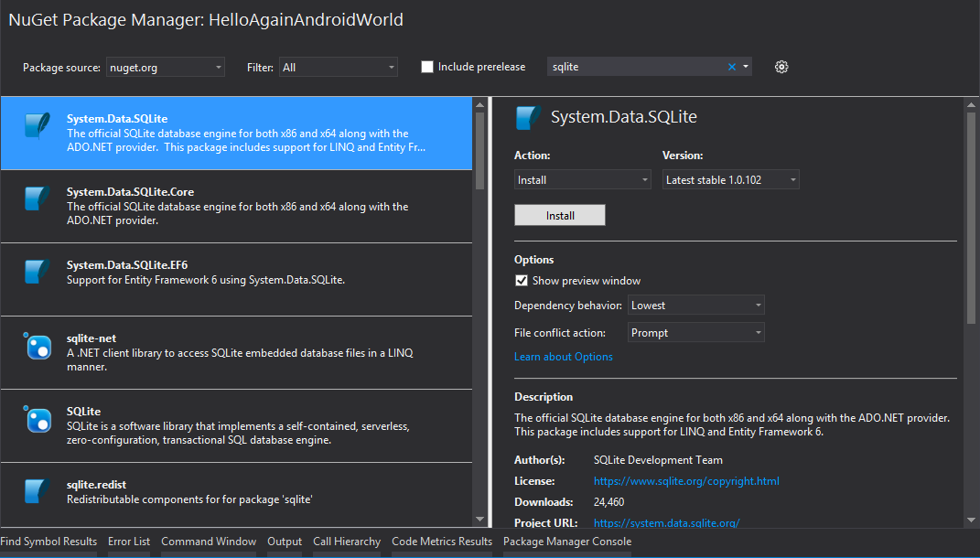Select the sqlite.redist package icon
This screenshot has height=558, width=980.
[38, 491]
